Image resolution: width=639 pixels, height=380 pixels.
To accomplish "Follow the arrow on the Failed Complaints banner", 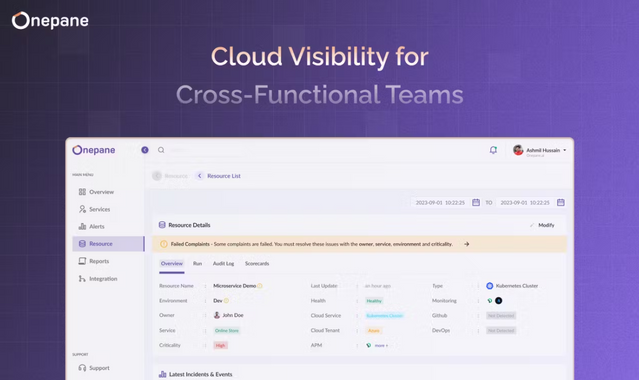I will click(467, 244).
